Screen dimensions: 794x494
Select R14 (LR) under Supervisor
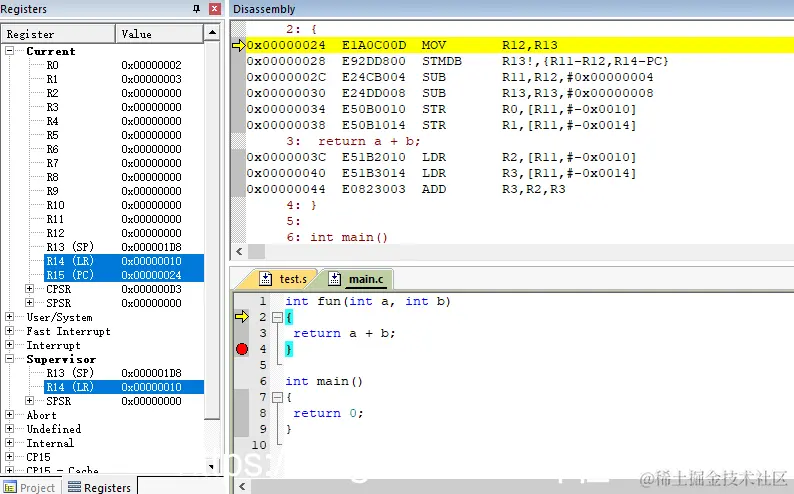(124, 387)
